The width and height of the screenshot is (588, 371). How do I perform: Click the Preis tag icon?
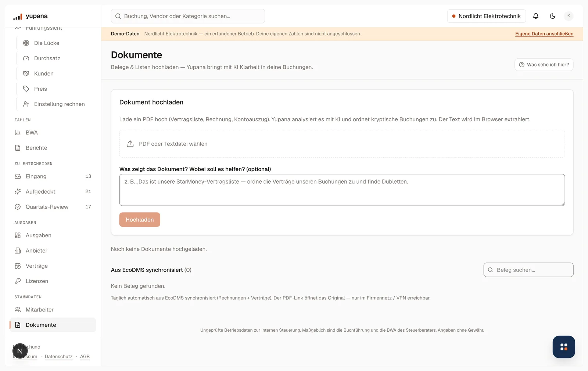click(x=26, y=89)
